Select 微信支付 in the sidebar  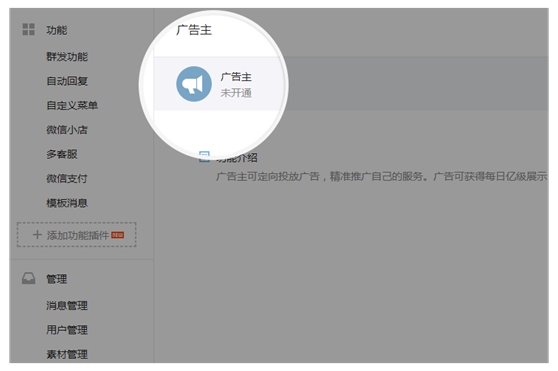pos(67,179)
